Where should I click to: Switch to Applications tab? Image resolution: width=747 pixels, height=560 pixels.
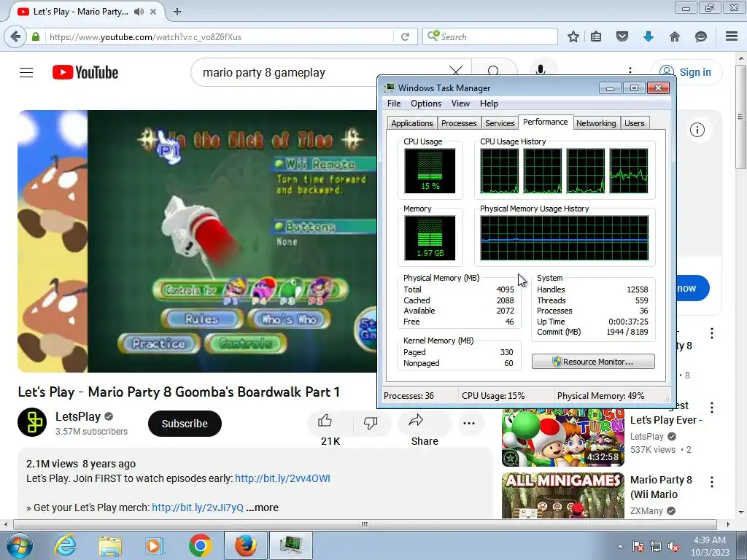click(412, 122)
